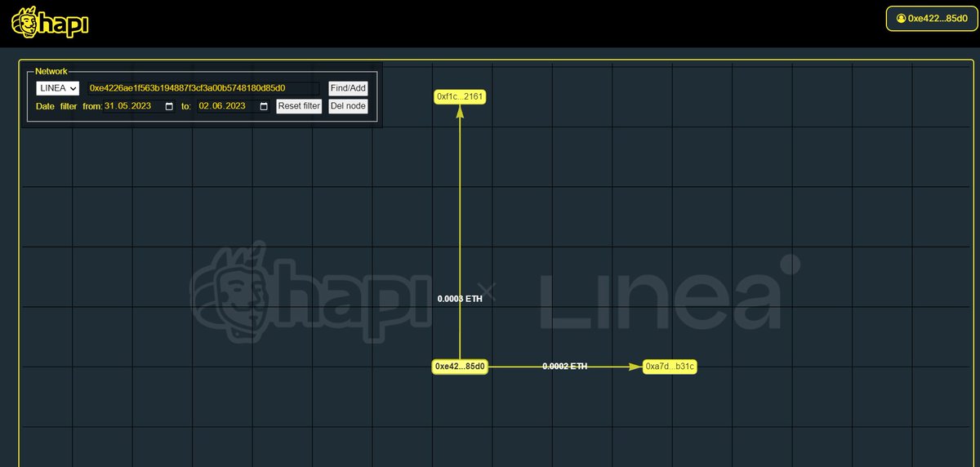This screenshot has width=980, height=467.
Task: Open the LINEA network dropdown
Action: [x=57, y=88]
